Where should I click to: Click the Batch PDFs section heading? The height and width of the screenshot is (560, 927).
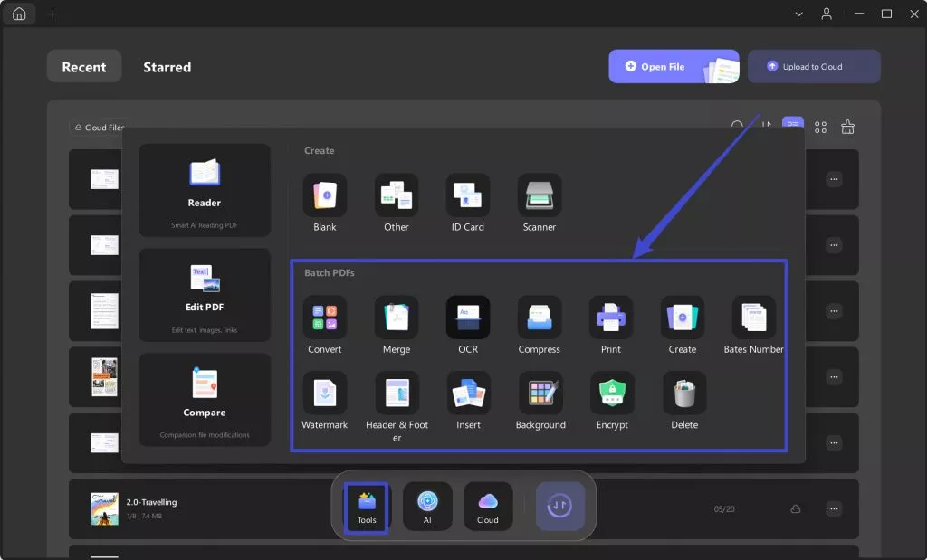(x=330, y=273)
